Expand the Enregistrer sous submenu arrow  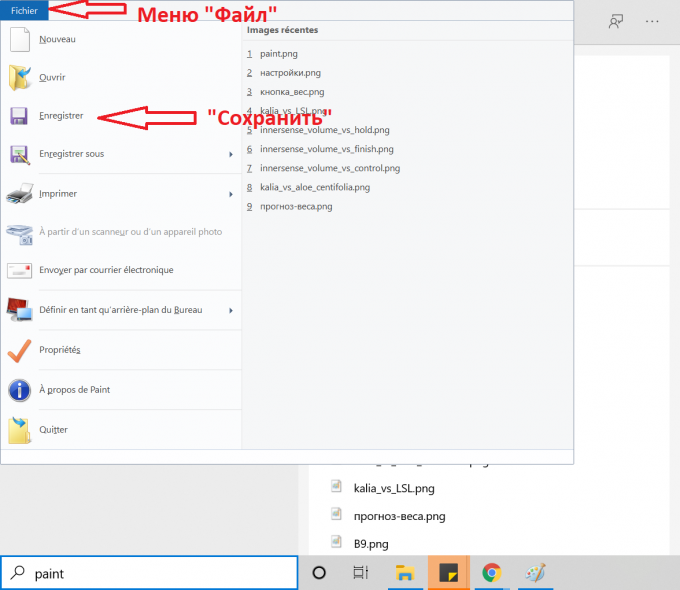click(230, 154)
